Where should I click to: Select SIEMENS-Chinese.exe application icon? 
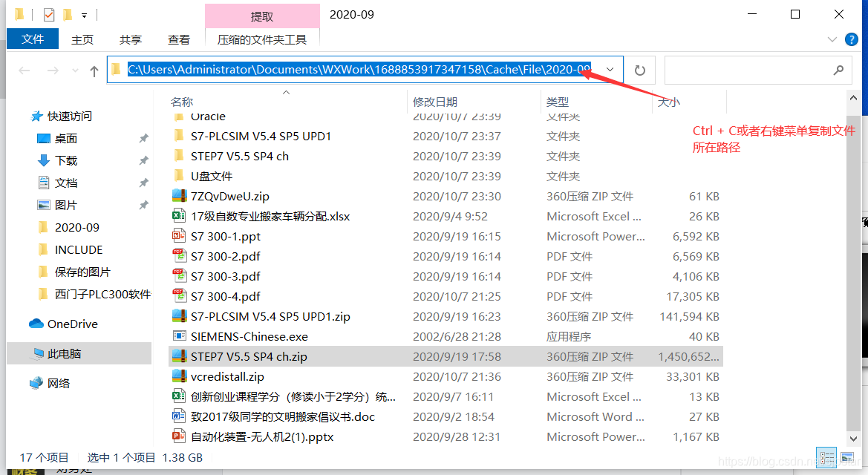[179, 336]
